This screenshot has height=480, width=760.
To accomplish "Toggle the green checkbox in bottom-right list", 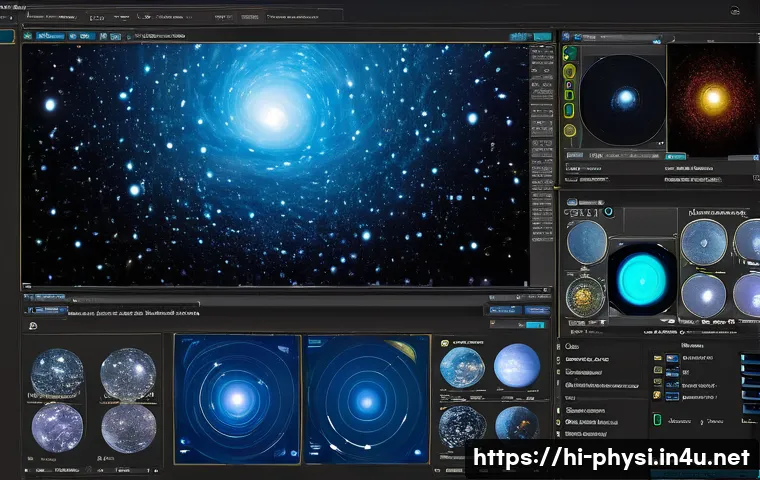I will (658, 420).
